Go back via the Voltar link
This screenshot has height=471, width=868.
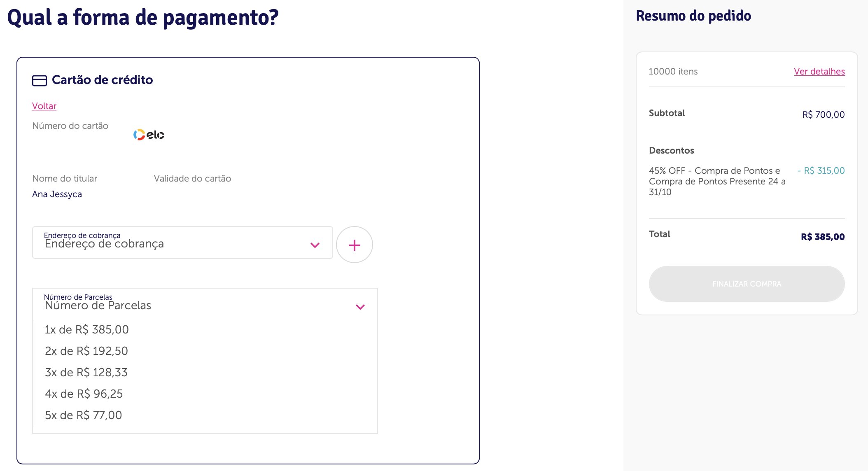click(44, 106)
